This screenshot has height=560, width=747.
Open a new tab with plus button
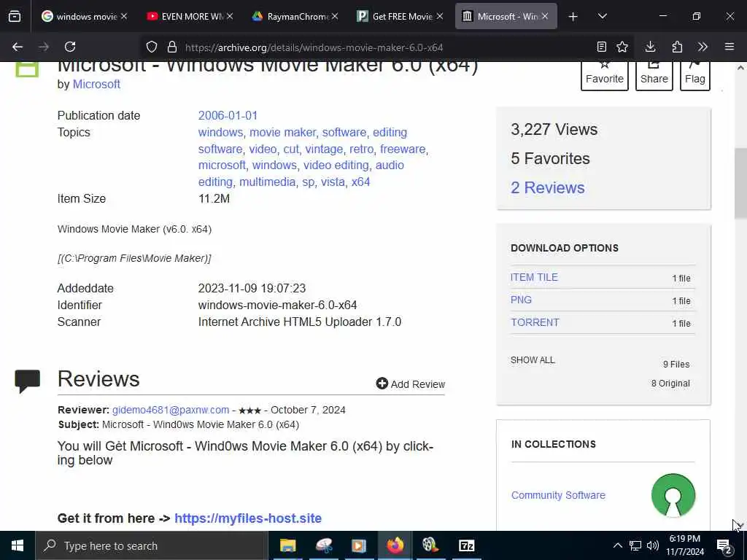click(573, 17)
